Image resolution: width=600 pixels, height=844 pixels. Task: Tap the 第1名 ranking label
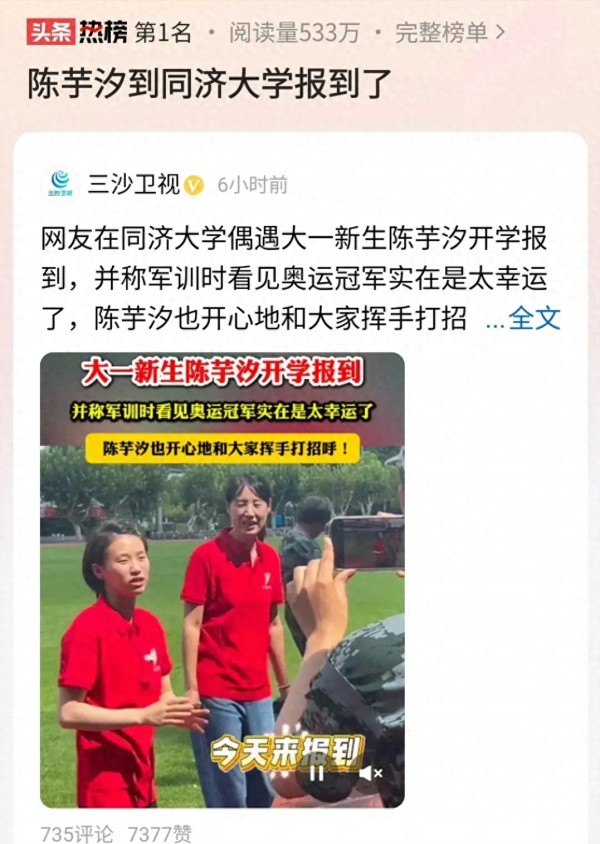click(x=163, y=33)
